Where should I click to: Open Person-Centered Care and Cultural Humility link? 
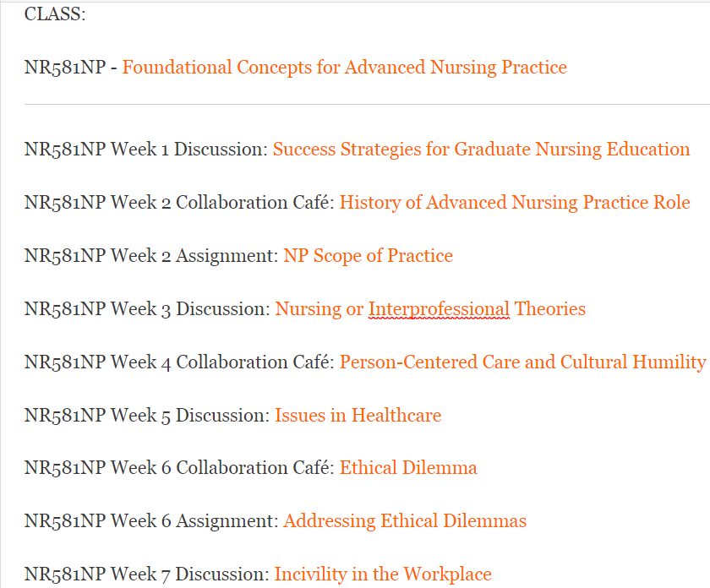pyautogui.click(x=522, y=362)
